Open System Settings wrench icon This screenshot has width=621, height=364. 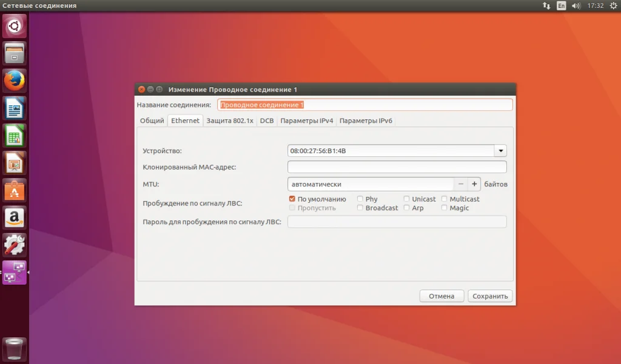pos(15,245)
